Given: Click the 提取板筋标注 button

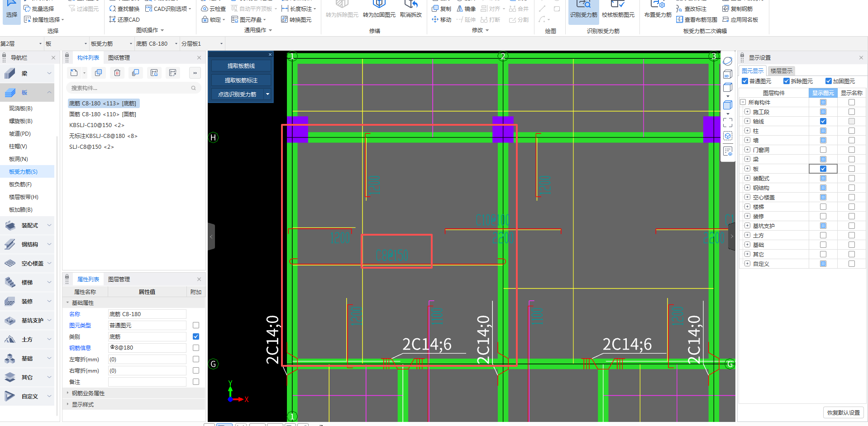Looking at the screenshot, I should 241,80.
